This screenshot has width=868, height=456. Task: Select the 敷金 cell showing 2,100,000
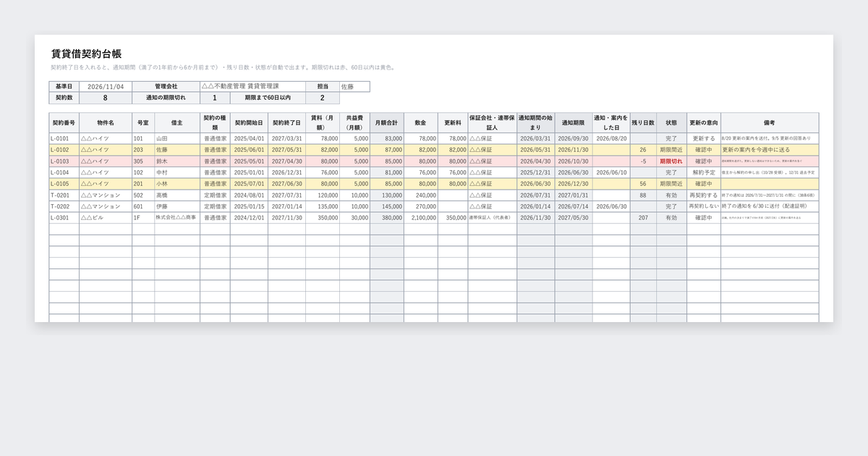[420, 218]
